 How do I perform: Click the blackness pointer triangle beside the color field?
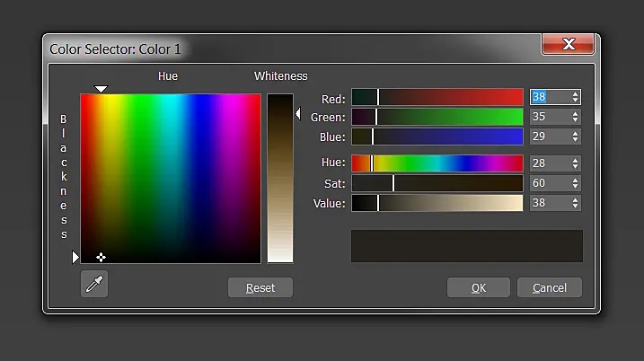pos(75,257)
